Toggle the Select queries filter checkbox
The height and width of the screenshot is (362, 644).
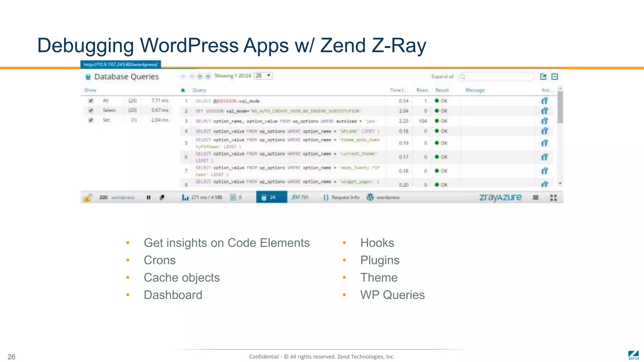[x=91, y=110]
